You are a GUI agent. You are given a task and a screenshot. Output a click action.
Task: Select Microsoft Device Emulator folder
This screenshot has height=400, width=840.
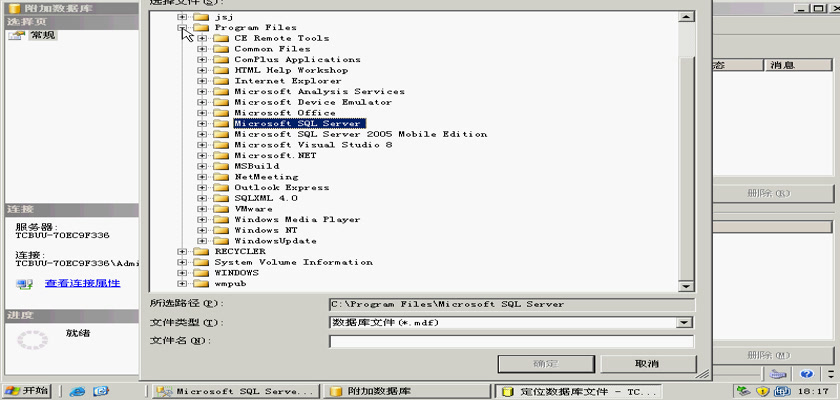pos(313,102)
